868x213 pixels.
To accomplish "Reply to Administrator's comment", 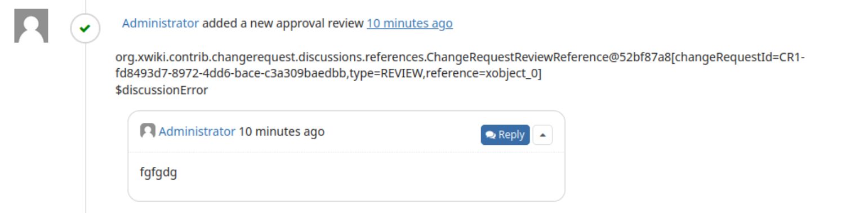I will tap(505, 135).
